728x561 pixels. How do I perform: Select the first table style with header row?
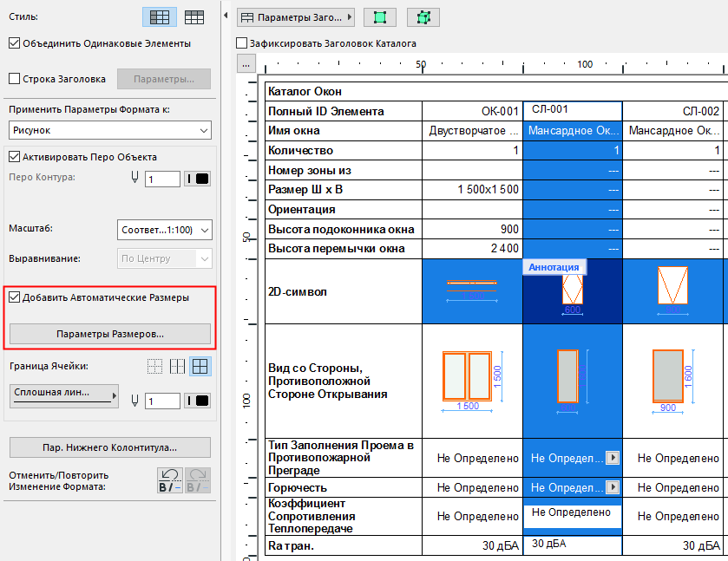coord(159,16)
